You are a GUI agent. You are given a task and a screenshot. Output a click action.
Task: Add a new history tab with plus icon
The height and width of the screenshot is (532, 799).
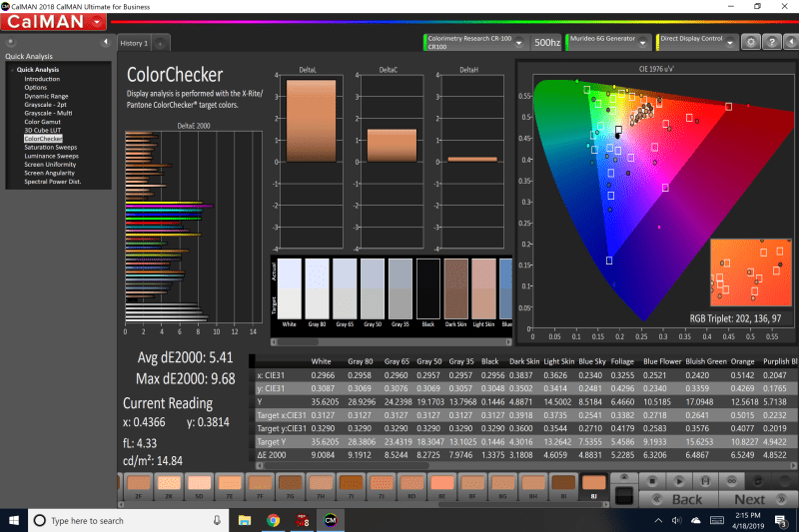pos(160,44)
